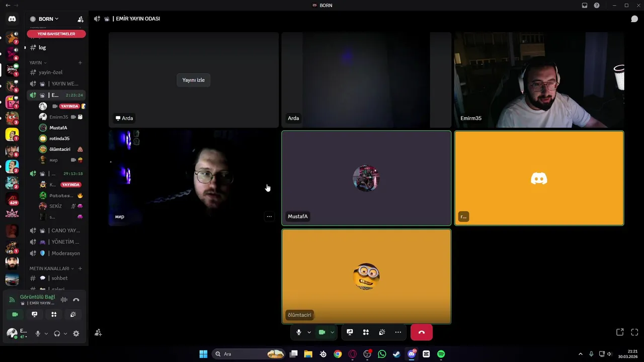Open Help question mark icon in title bar
644x362 pixels.
pos(597,6)
